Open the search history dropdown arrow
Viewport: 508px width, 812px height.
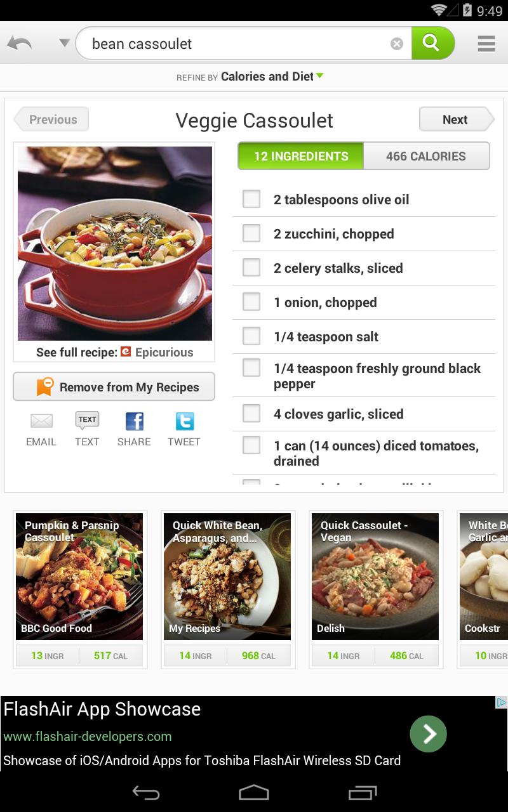click(x=64, y=43)
